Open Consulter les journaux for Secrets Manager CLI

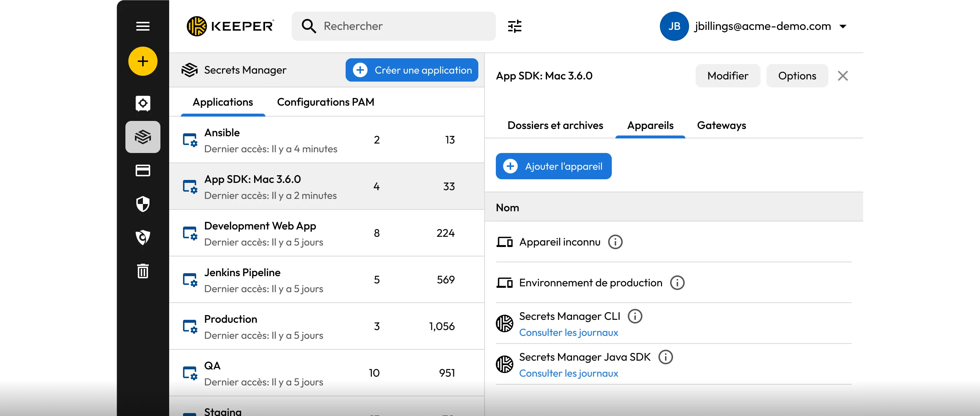[x=568, y=332]
